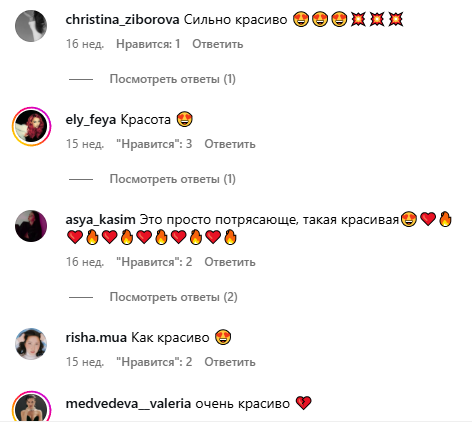The image size is (472, 426).
Task: Expand replies under christina_ziborova's comment
Action: 173,79
